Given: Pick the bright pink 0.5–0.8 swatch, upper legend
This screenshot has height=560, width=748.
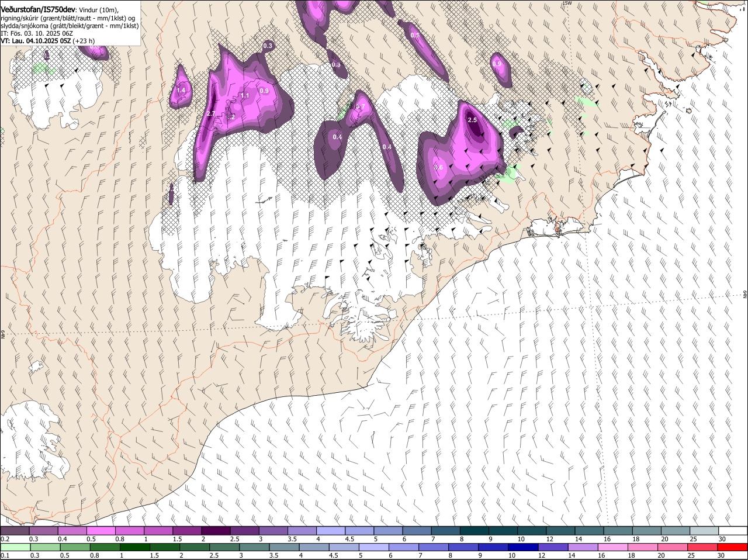Looking at the screenshot, I should pos(101,531).
